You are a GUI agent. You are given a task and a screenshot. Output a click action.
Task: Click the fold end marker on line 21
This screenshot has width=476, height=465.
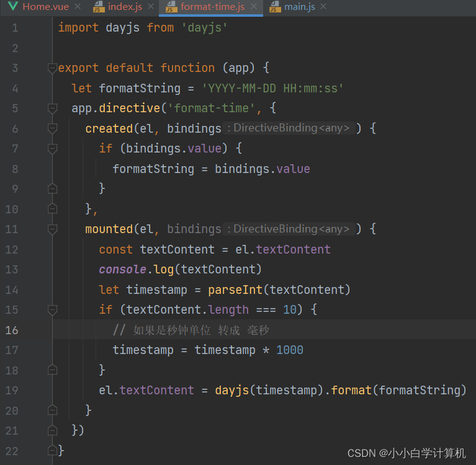(x=53, y=430)
